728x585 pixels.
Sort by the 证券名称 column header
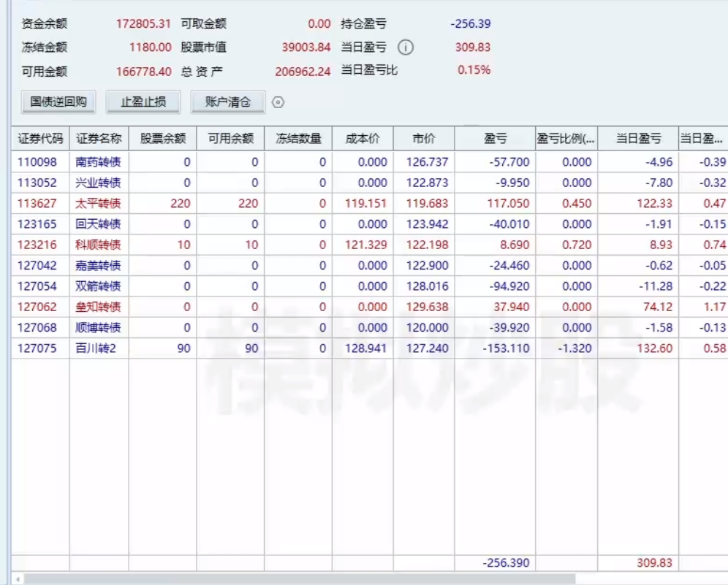pos(99,138)
